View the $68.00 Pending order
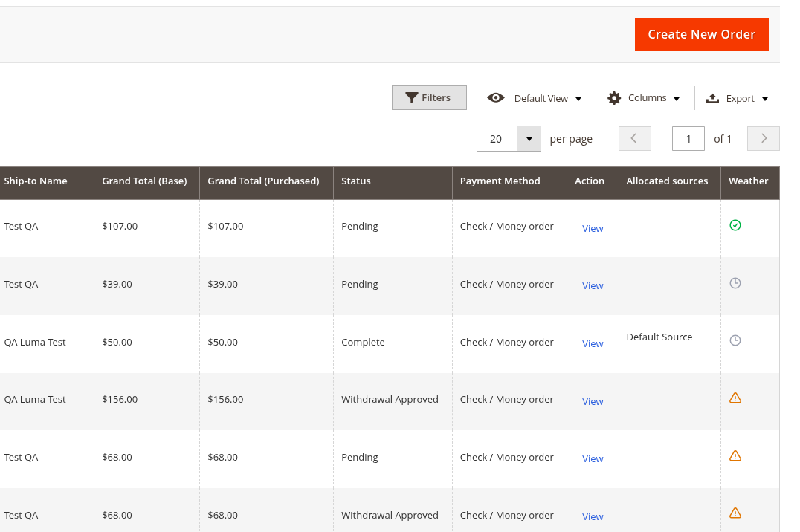 (593, 458)
